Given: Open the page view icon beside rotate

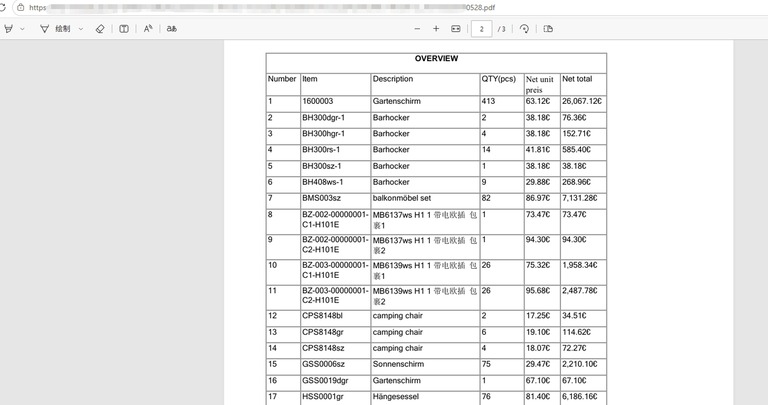Looking at the screenshot, I should click(548, 29).
